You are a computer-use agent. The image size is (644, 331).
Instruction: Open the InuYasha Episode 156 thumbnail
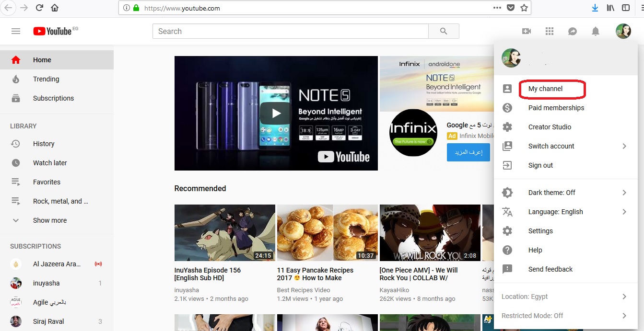(224, 233)
